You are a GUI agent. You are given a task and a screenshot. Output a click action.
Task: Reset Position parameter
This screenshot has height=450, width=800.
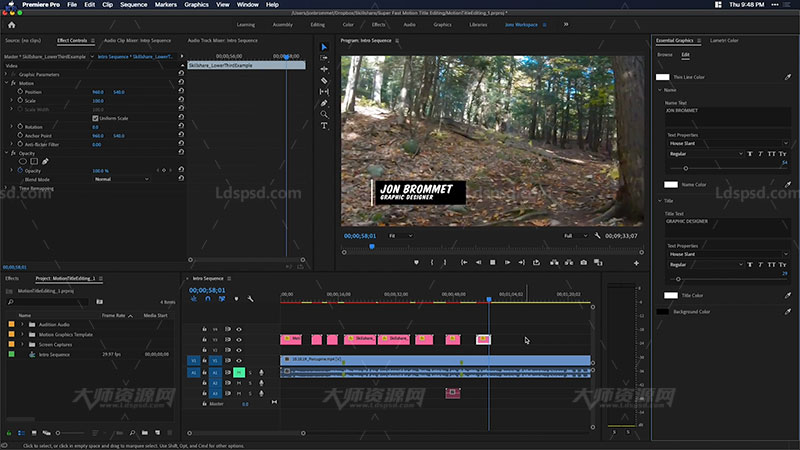pyautogui.click(x=181, y=92)
